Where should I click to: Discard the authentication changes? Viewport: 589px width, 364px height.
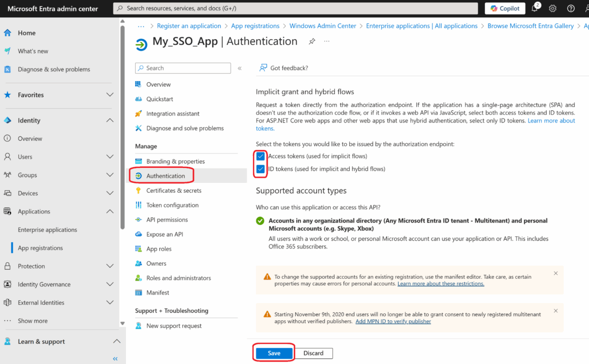click(x=313, y=353)
